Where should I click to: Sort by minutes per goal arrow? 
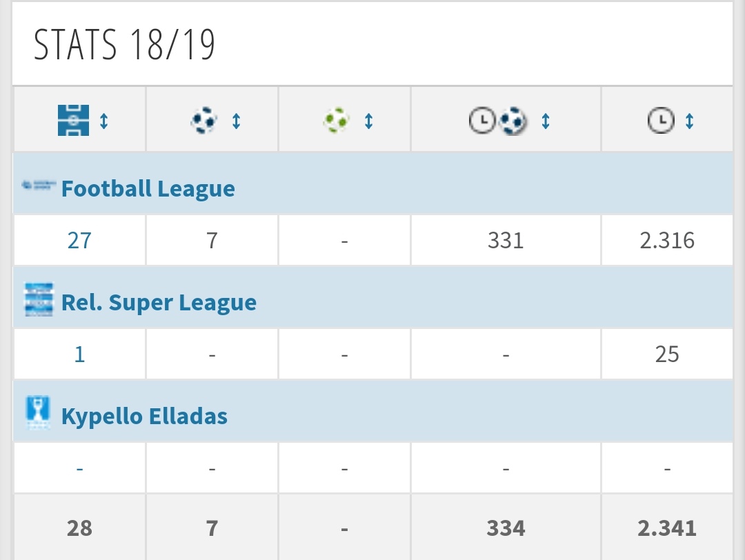pos(546,121)
